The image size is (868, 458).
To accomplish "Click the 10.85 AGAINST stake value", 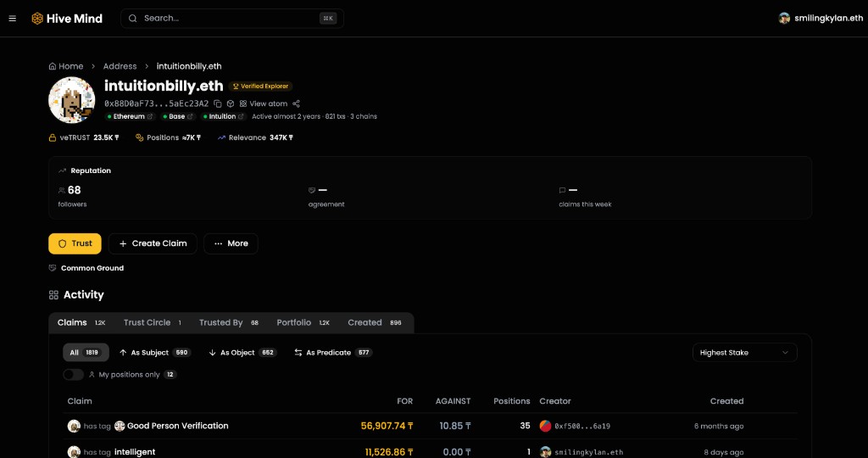I will [455, 426].
